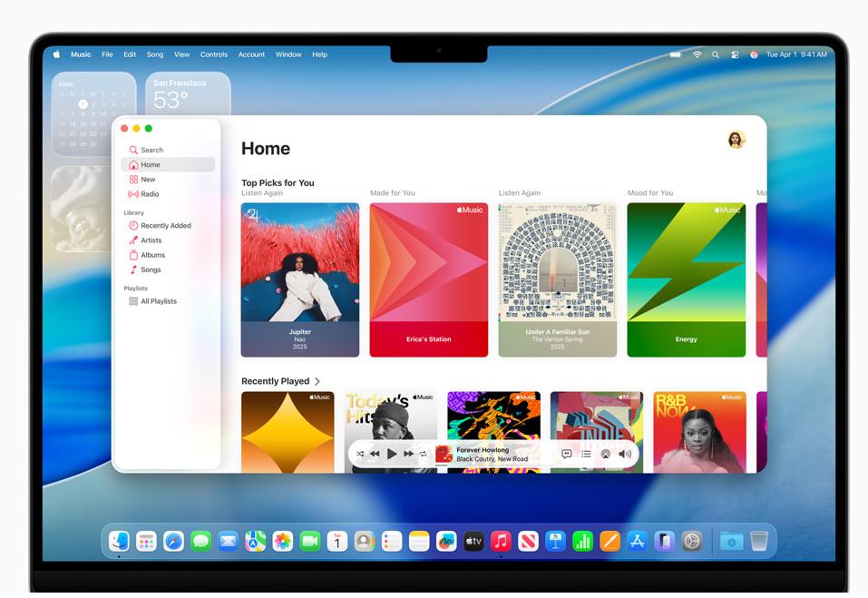The height and width of the screenshot is (598, 868).
Task: Click the Forever Howlong now-playing artwork
Action: coord(444,454)
